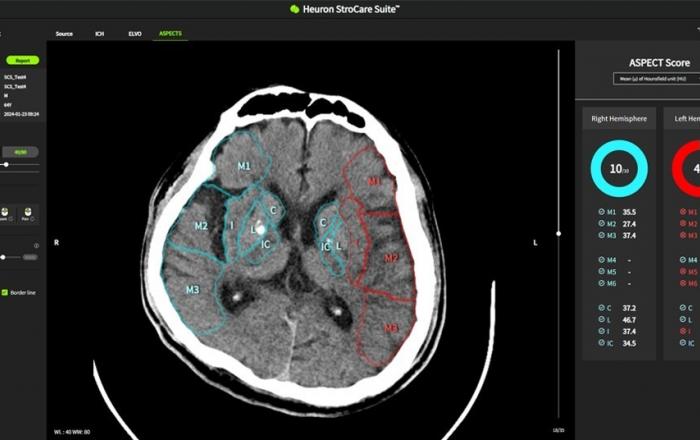The width and height of the screenshot is (700, 440).
Task: Switch to the ICH tab
Action: [100, 34]
